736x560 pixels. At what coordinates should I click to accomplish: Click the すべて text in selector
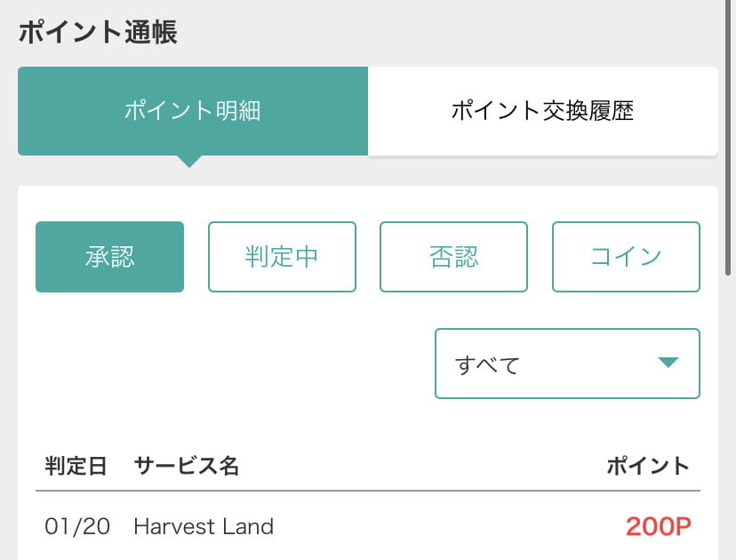(487, 364)
